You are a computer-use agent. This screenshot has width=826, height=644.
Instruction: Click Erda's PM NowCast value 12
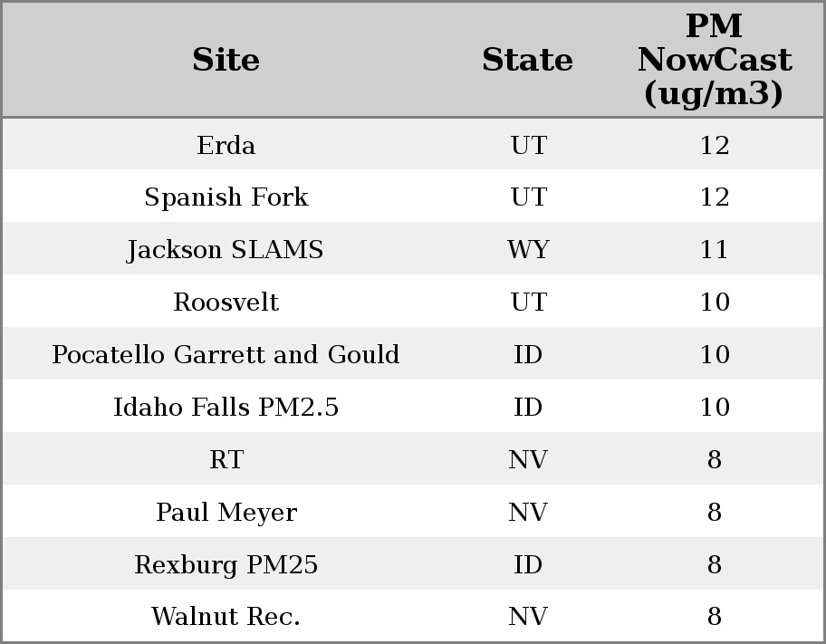[x=714, y=145]
